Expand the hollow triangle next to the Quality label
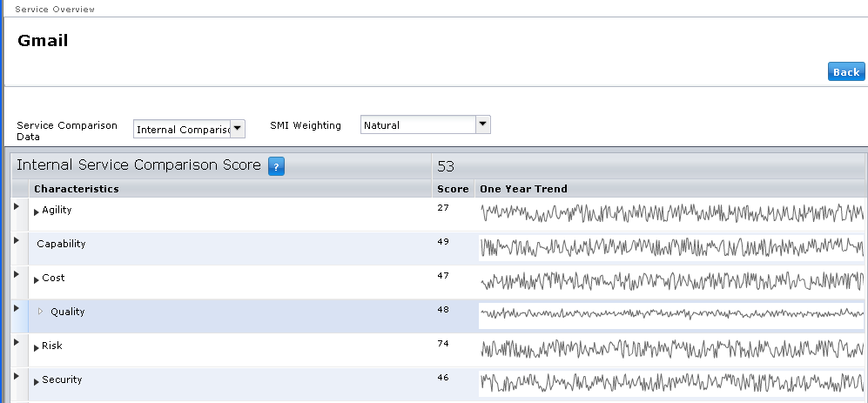 pyautogui.click(x=40, y=312)
